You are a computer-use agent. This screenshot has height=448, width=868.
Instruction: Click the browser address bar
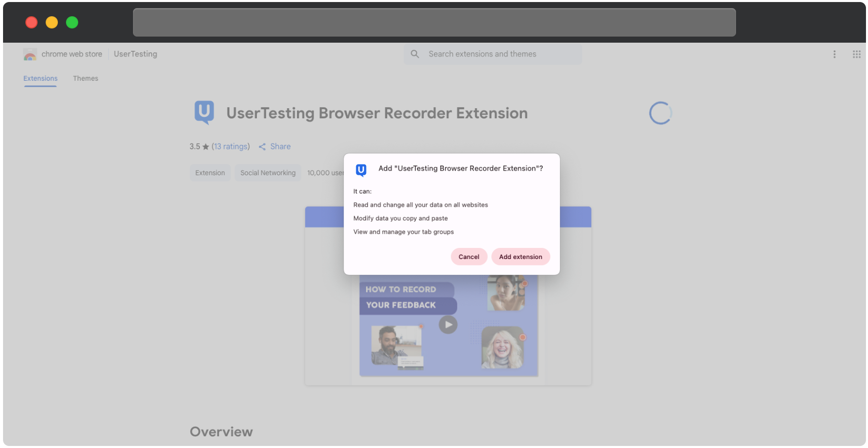[434, 22]
